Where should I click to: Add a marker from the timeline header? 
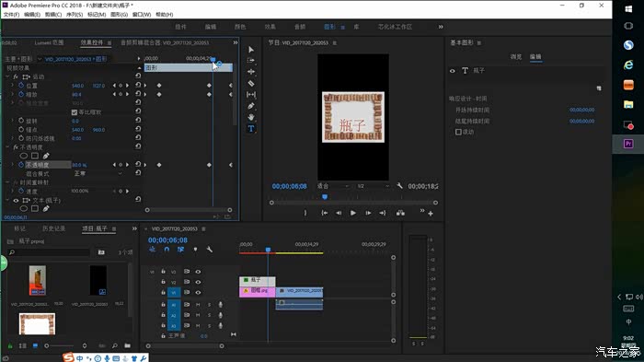point(195,250)
